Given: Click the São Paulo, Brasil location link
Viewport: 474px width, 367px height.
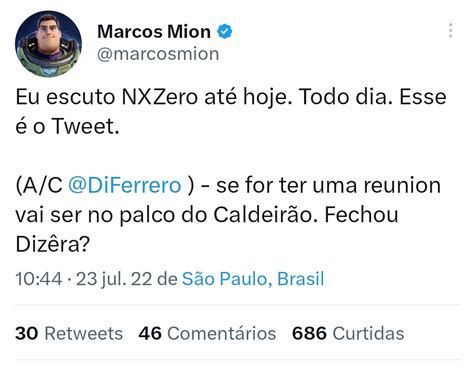Looking at the screenshot, I should [x=253, y=279].
